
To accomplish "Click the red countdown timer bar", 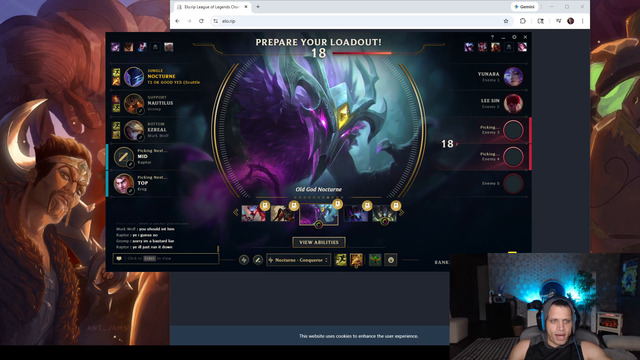I will 362,53.
